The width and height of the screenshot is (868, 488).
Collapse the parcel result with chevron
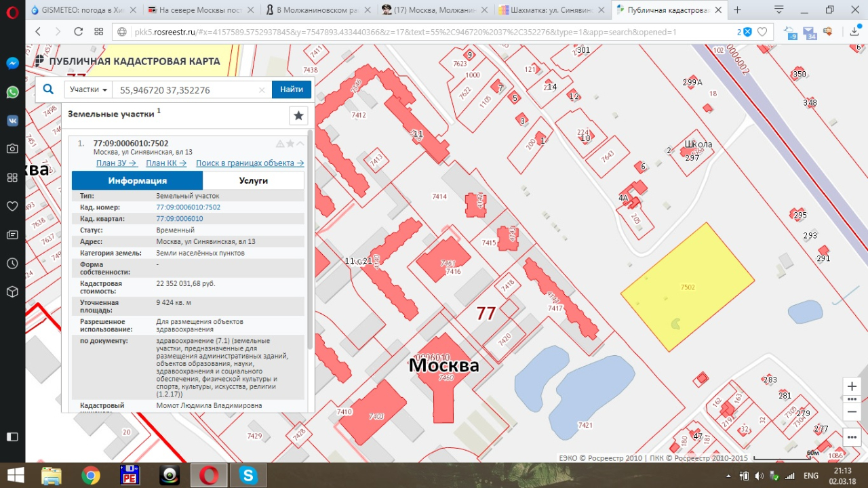point(300,144)
